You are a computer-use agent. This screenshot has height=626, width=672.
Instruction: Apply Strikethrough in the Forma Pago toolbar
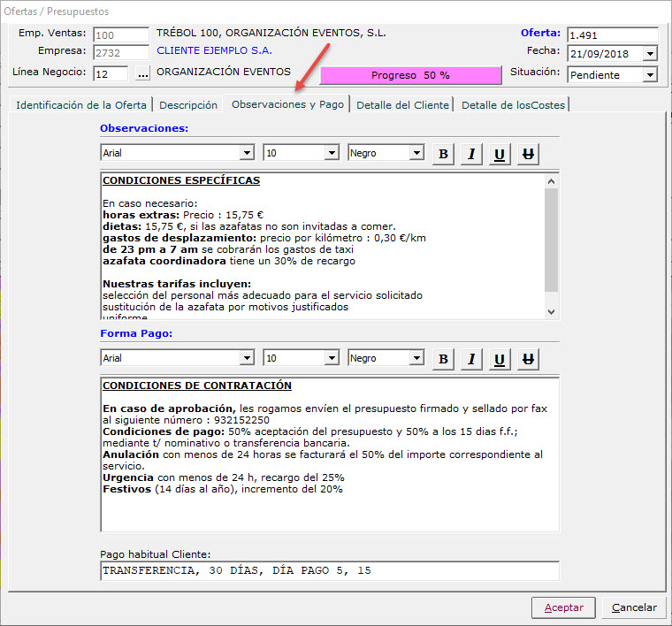[528, 359]
